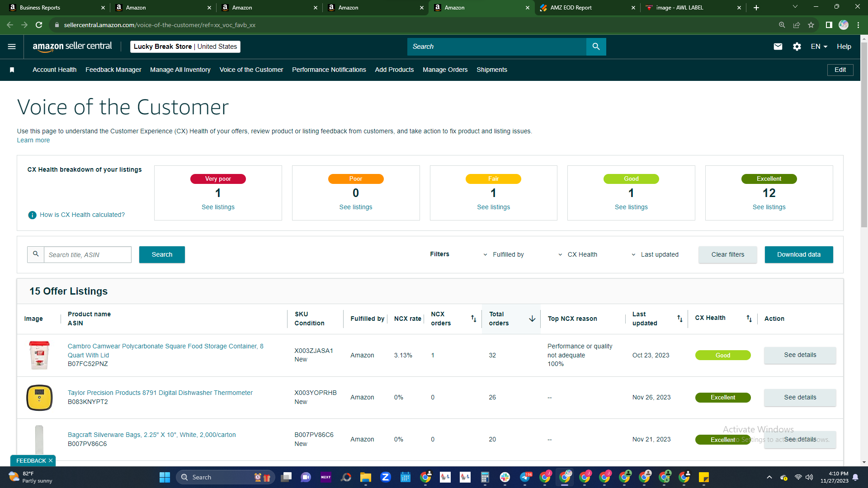Close the FEEDBACK tab with its X
Viewport: 868px width, 488px height.
(51, 460)
